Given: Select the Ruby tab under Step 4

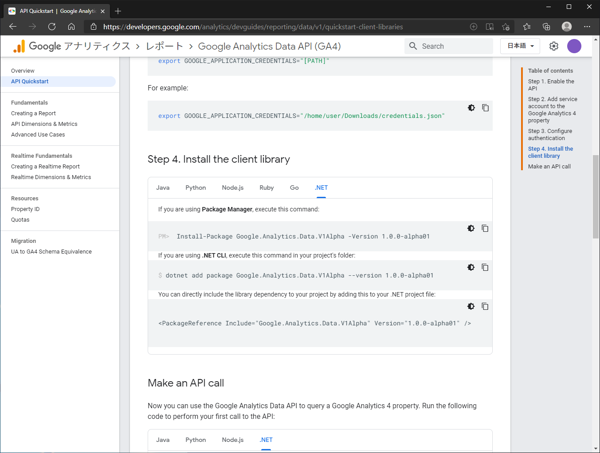Looking at the screenshot, I should pyautogui.click(x=267, y=188).
